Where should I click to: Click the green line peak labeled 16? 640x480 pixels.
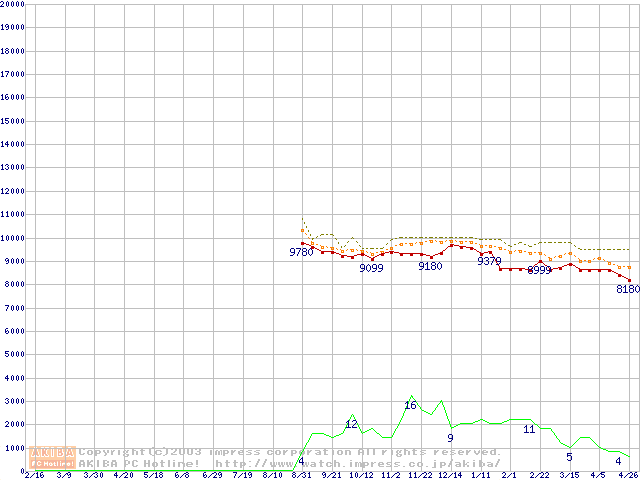click(x=410, y=405)
